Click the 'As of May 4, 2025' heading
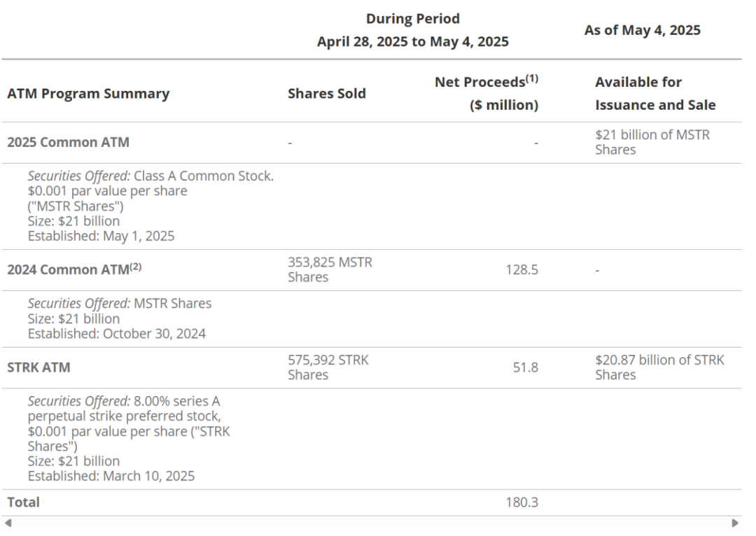This screenshot has width=756, height=536. pos(642,30)
